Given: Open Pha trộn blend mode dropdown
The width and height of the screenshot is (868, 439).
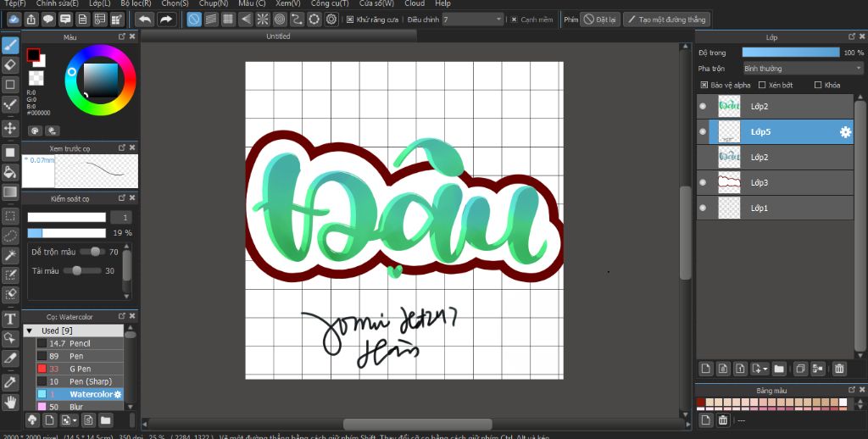Looking at the screenshot, I should point(803,69).
